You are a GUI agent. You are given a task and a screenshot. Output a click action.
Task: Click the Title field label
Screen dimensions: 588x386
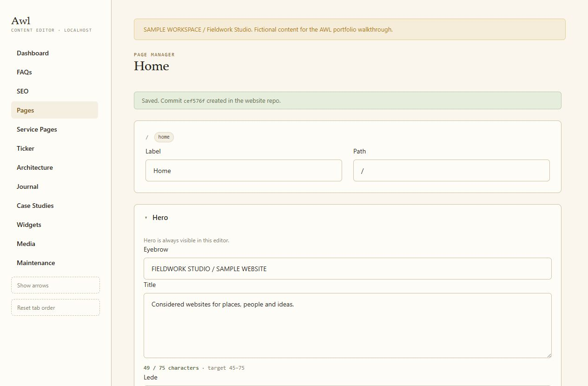click(150, 285)
